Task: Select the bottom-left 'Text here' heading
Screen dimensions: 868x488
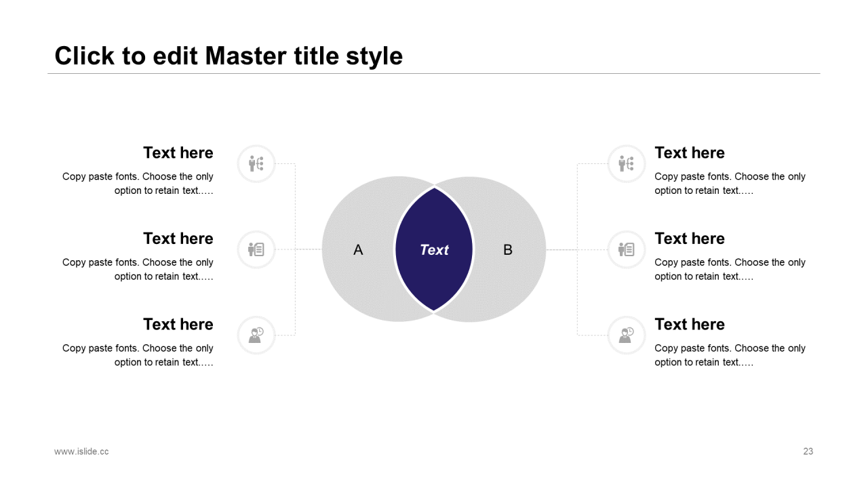Action: [178, 324]
